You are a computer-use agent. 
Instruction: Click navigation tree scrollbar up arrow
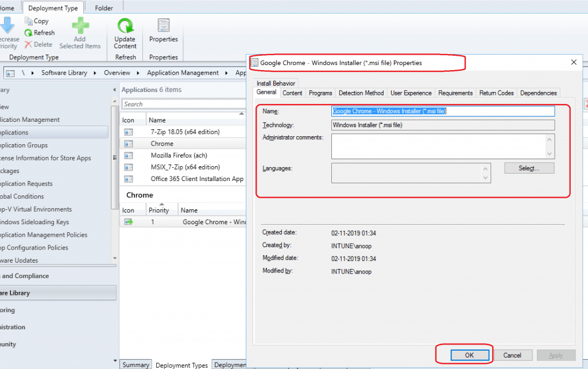[x=115, y=101]
